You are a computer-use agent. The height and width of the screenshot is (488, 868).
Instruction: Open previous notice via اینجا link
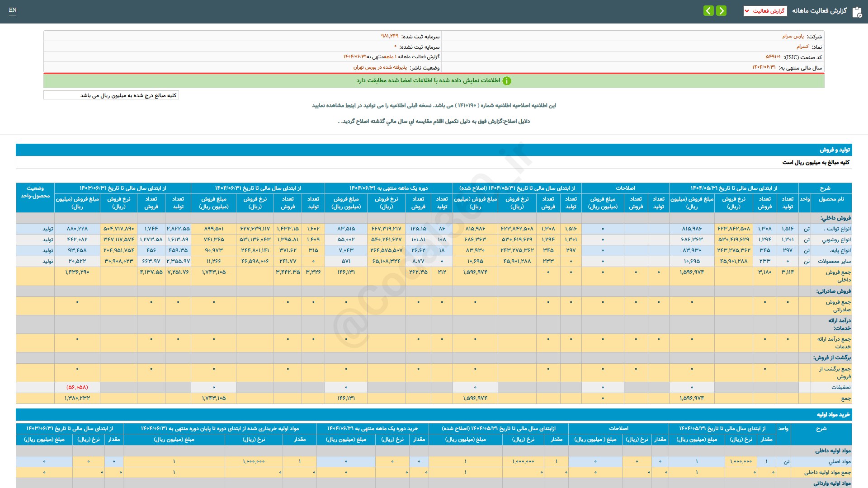[350, 105]
